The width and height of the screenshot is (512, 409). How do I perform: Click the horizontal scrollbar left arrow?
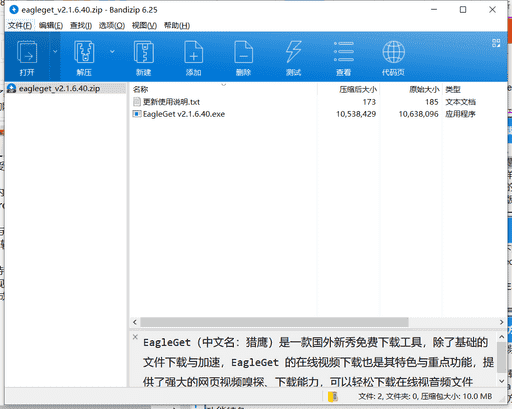(135, 322)
